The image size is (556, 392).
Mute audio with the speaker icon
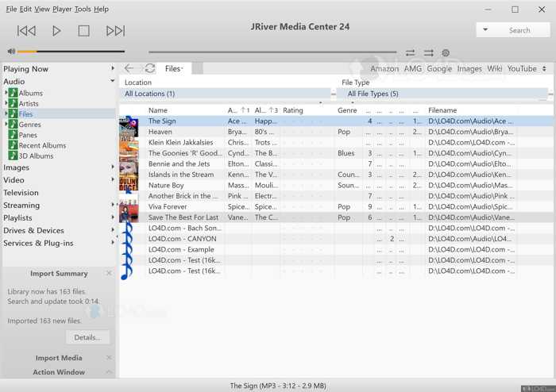11,52
